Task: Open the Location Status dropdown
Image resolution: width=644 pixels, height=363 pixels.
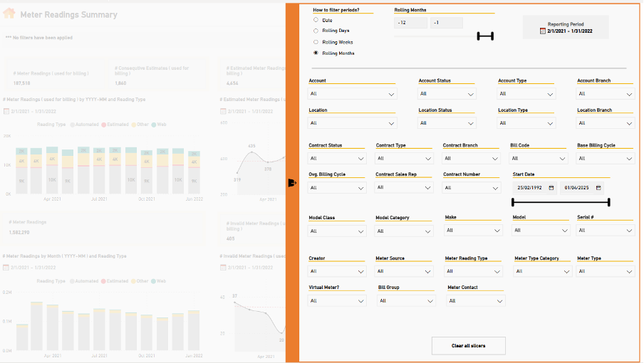Action: [447, 123]
